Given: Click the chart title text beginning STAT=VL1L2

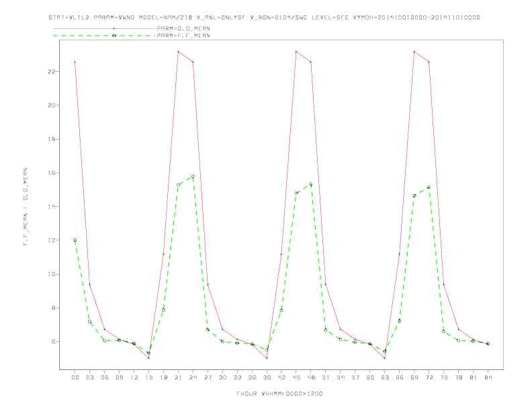Looking at the screenshot, I should tap(264, 17).
